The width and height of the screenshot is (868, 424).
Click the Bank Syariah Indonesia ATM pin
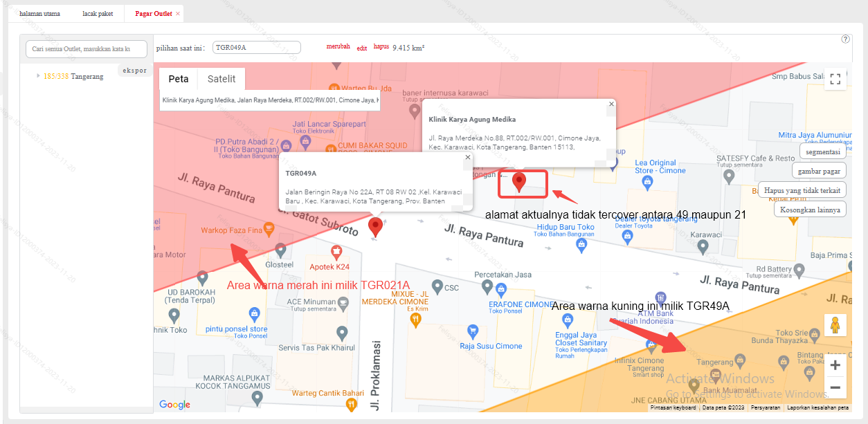point(661,297)
